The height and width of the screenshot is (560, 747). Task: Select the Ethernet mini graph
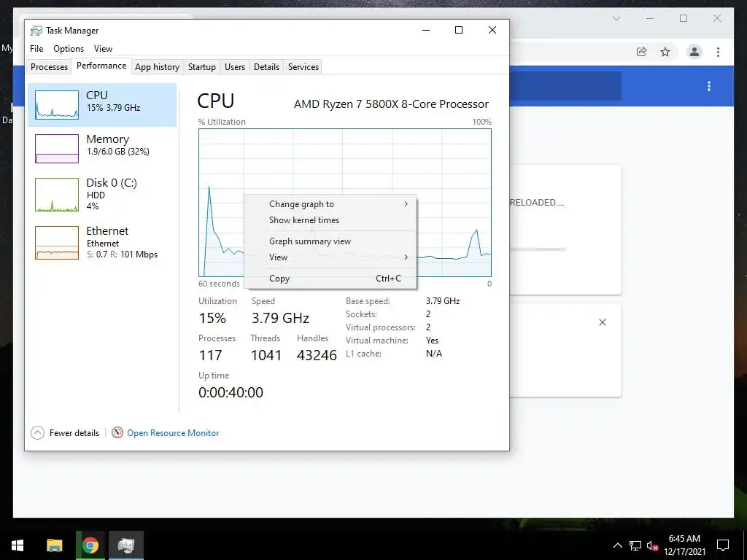(x=57, y=243)
